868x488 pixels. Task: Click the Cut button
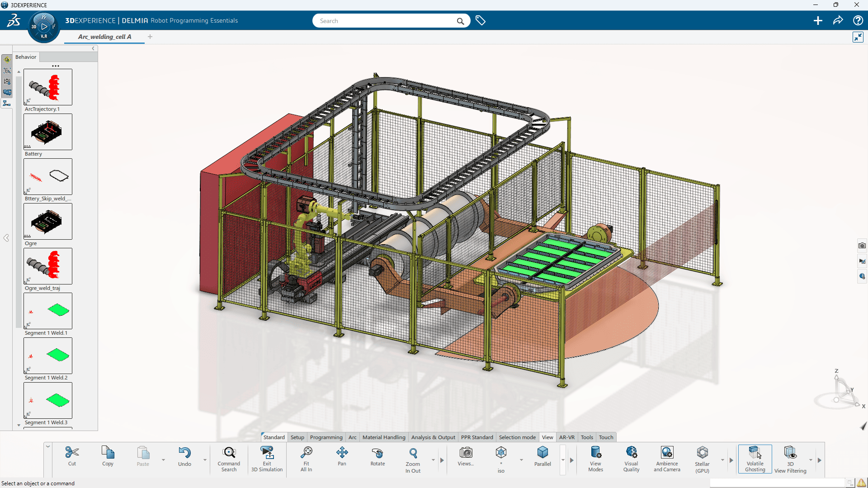72,453
